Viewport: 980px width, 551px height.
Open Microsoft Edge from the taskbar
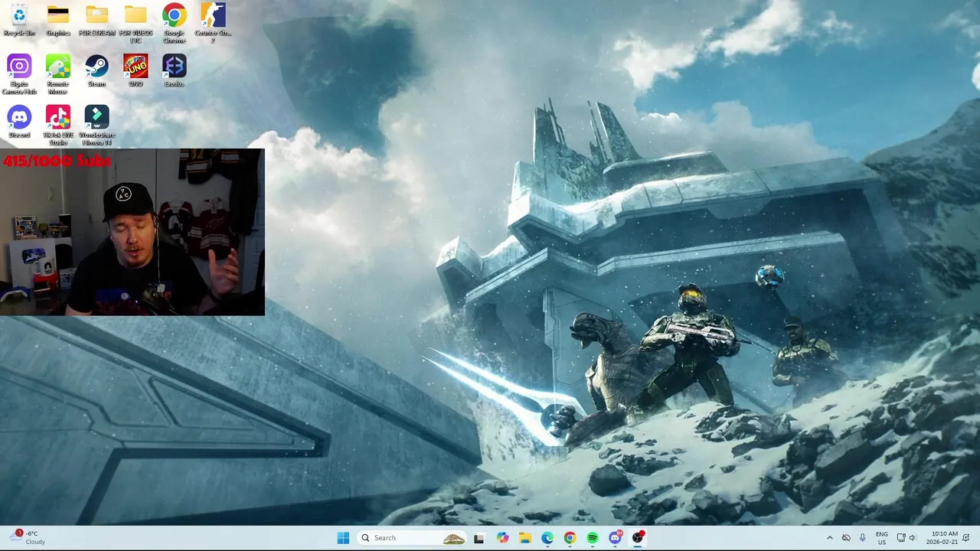click(547, 538)
